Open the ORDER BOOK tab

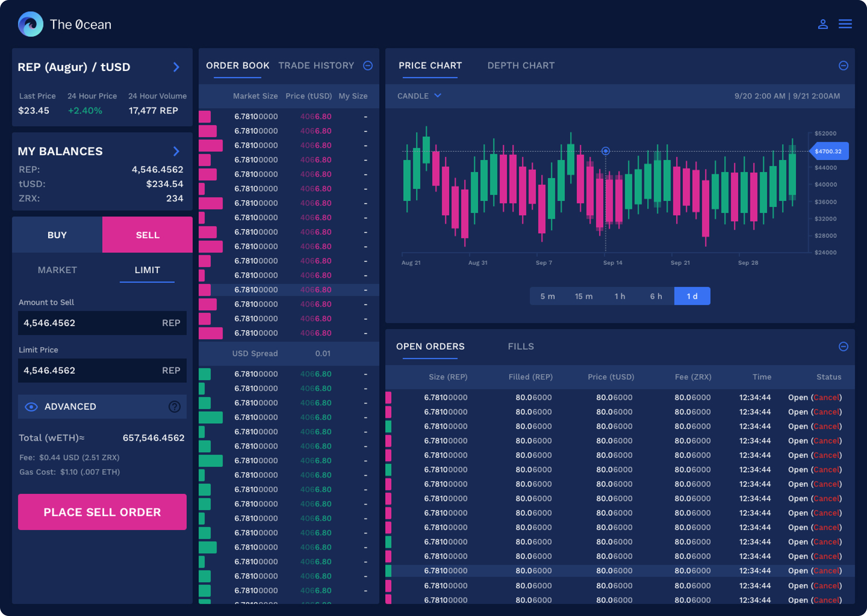coord(238,66)
